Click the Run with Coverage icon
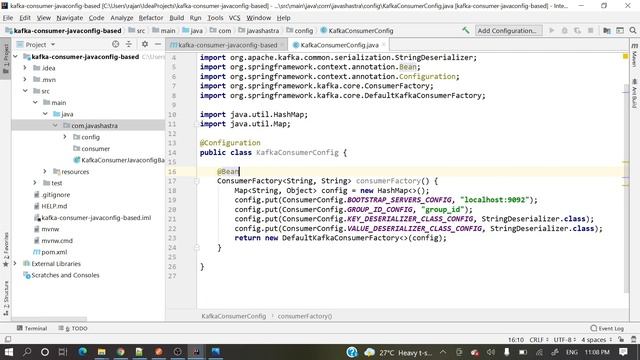Image resolution: width=640 pixels, height=360 pixels. pos(577,31)
